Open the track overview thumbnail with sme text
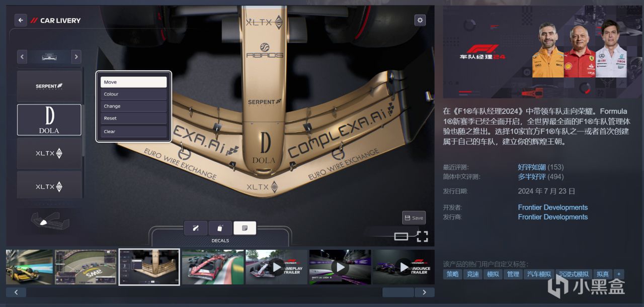This screenshot has height=307, width=644. pyautogui.click(x=86, y=267)
